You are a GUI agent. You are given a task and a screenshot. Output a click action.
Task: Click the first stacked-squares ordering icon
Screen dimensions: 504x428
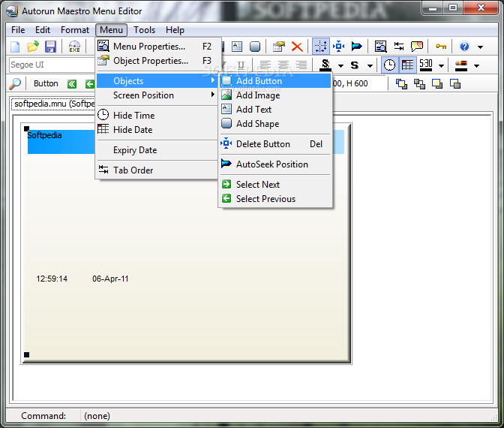coord(401,84)
